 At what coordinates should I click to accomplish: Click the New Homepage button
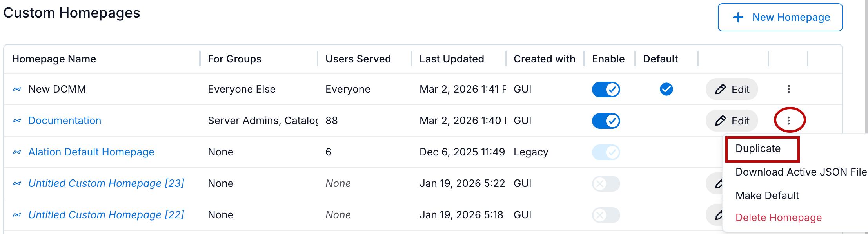[780, 17]
